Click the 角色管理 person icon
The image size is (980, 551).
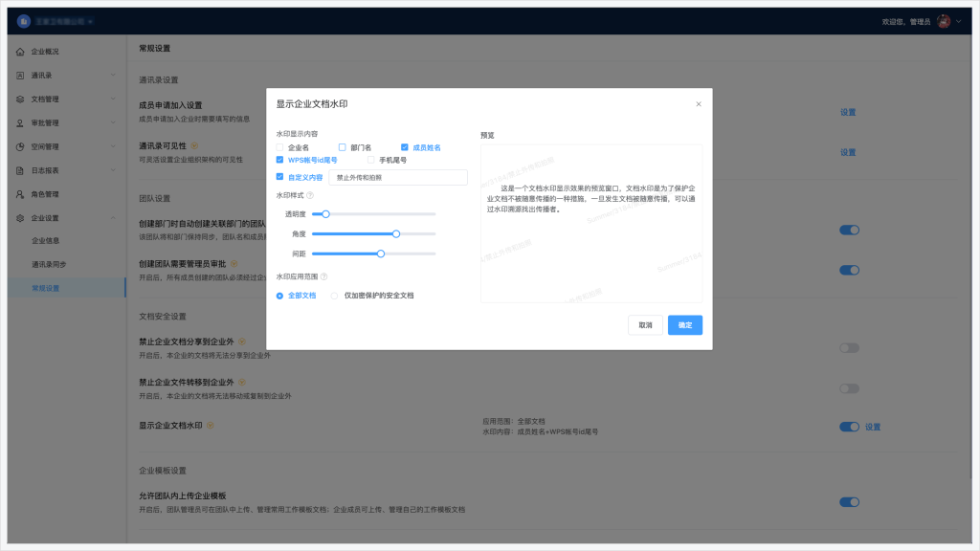[x=21, y=194]
